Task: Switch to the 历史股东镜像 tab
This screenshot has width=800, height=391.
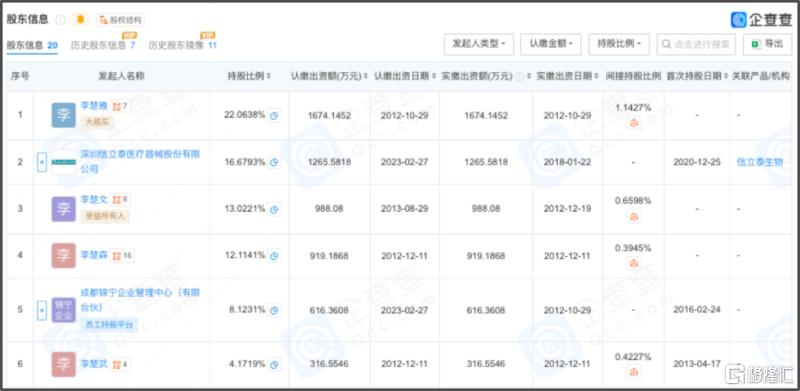Action: (x=183, y=45)
